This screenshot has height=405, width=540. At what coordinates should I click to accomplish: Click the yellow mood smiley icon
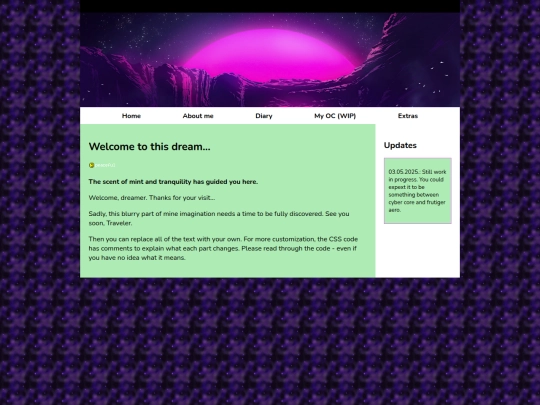pyautogui.click(x=91, y=165)
